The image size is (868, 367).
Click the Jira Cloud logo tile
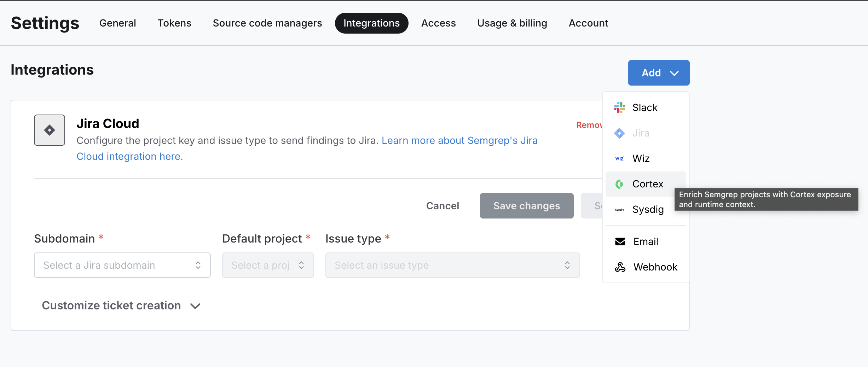(x=49, y=130)
